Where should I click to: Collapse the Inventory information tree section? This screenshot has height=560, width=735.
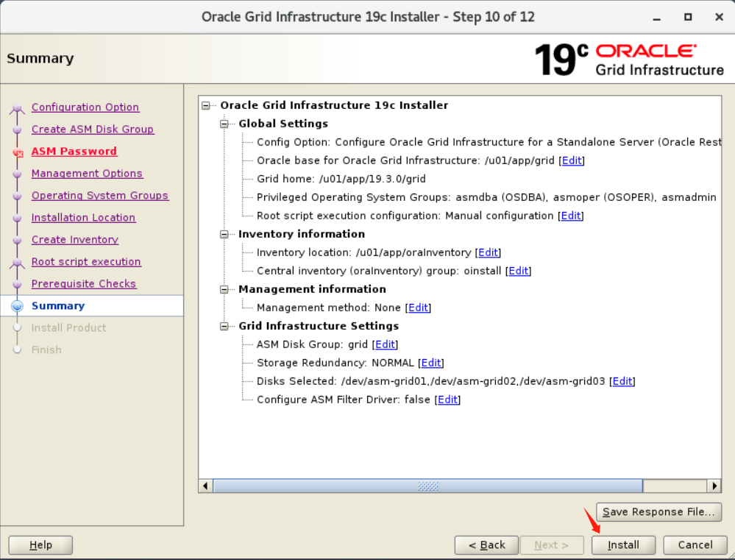(x=224, y=234)
